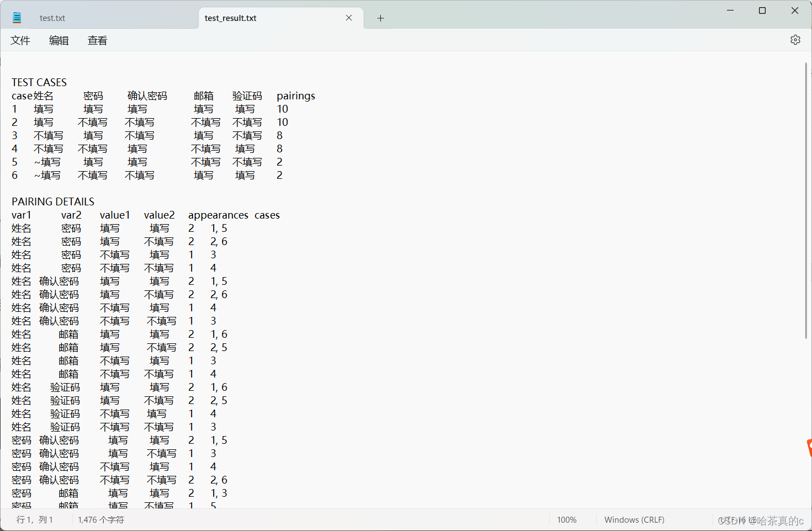812x531 pixels.
Task: Open Notepad settings gear icon
Action: click(795, 40)
